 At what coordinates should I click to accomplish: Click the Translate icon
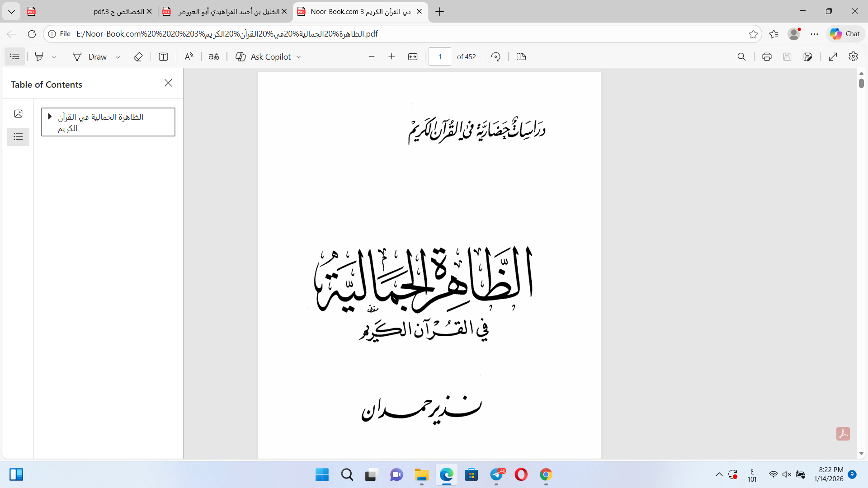[214, 56]
